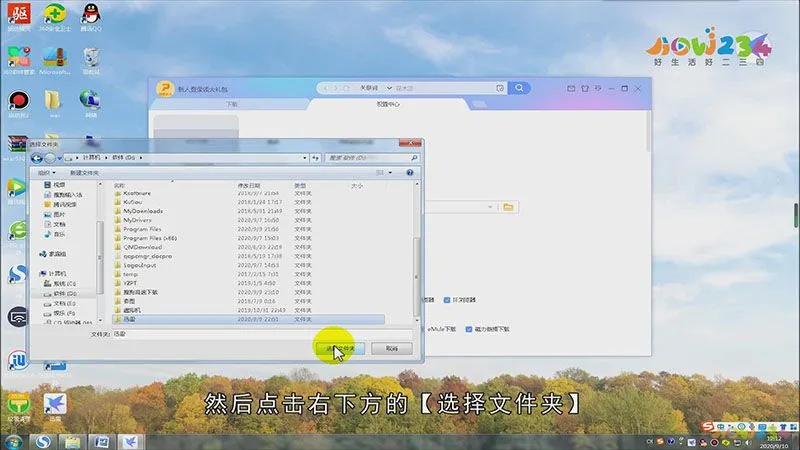Open the download path dropdown in Xunlei
Image resolution: width=800 pixels, height=450 pixels.
pos(490,207)
